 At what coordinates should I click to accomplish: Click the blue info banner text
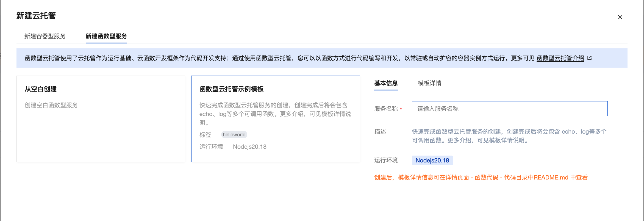(x=275, y=58)
